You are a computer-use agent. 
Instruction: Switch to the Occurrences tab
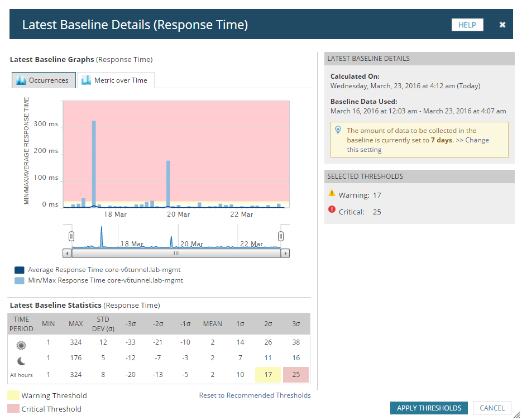point(43,80)
